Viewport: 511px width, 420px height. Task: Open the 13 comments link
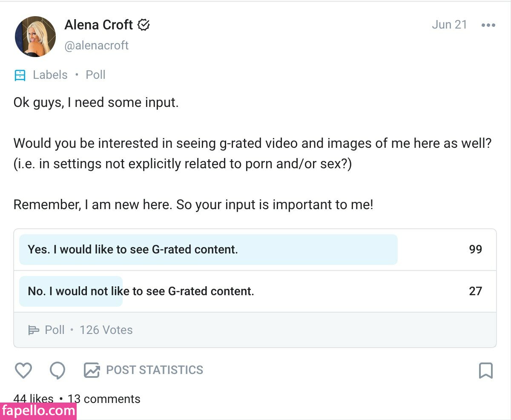click(104, 399)
